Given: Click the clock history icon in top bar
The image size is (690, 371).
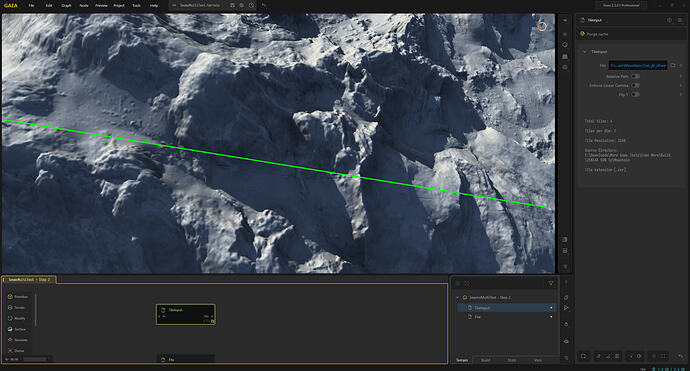Looking at the screenshot, I should 251,5.
